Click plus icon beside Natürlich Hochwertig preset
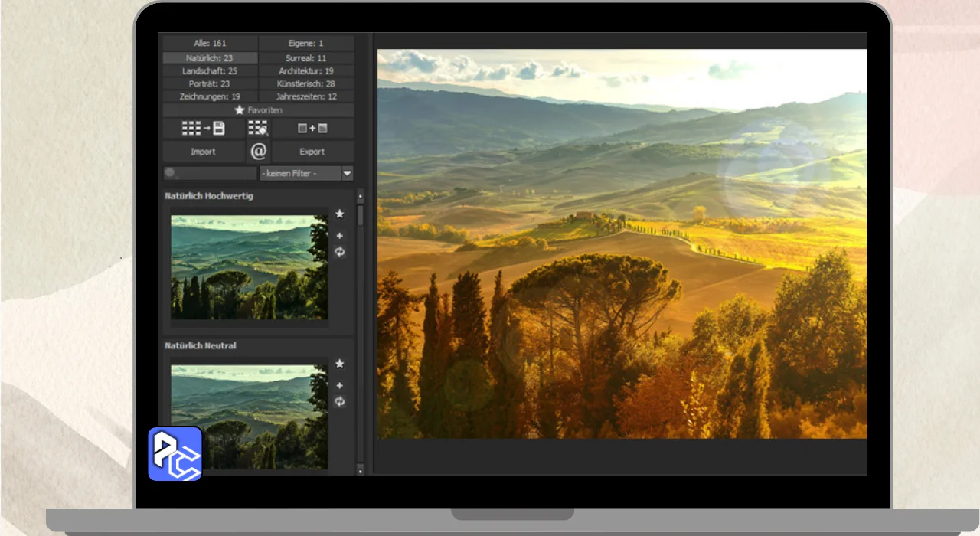 click(x=340, y=236)
